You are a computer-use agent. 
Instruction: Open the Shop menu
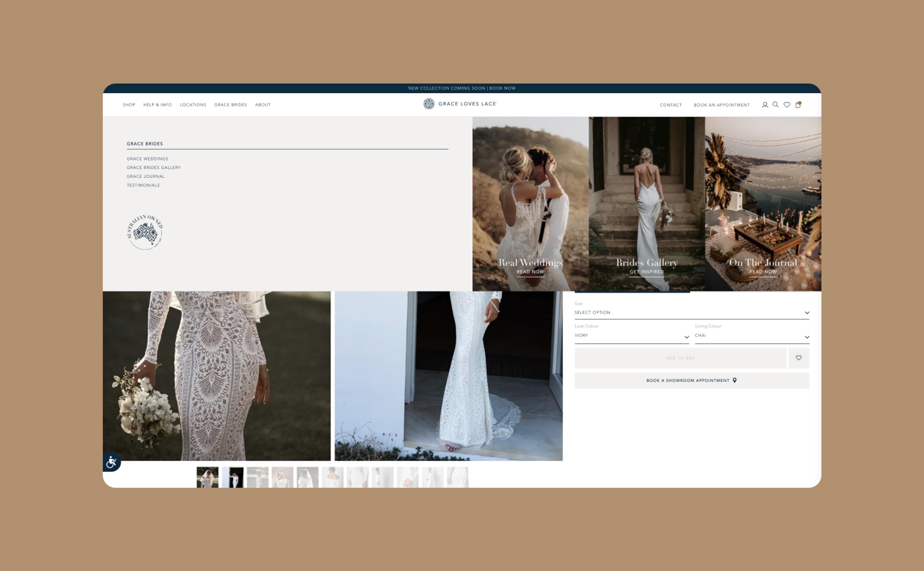pyautogui.click(x=129, y=105)
